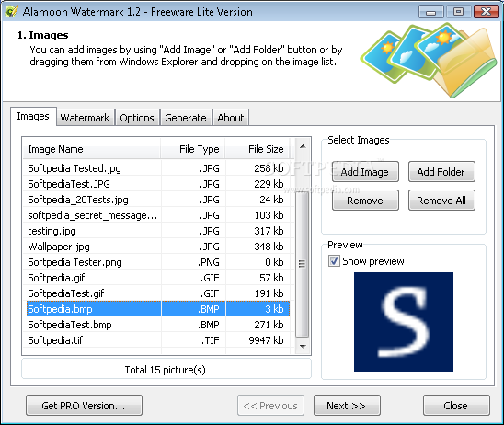
Task: Click the Add Folder button
Action: (441, 172)
